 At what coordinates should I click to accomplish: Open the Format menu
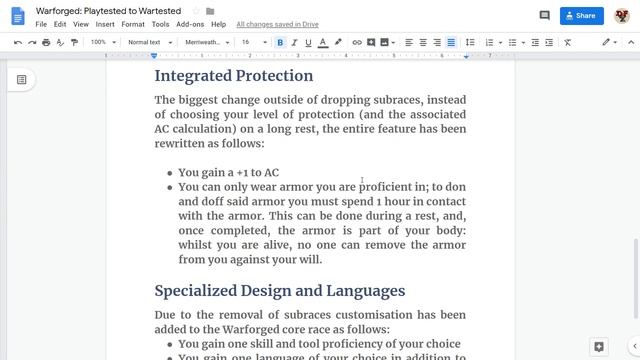point(133,24)
